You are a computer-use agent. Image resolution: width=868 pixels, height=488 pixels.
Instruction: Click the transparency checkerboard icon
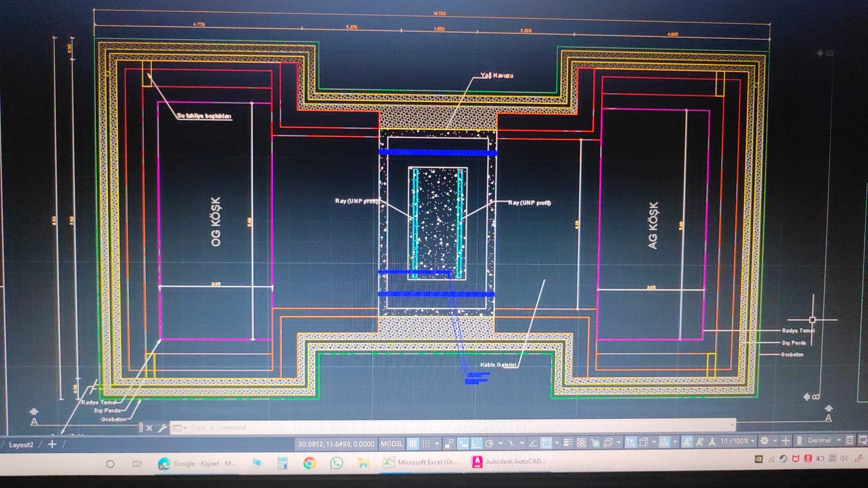581,442
